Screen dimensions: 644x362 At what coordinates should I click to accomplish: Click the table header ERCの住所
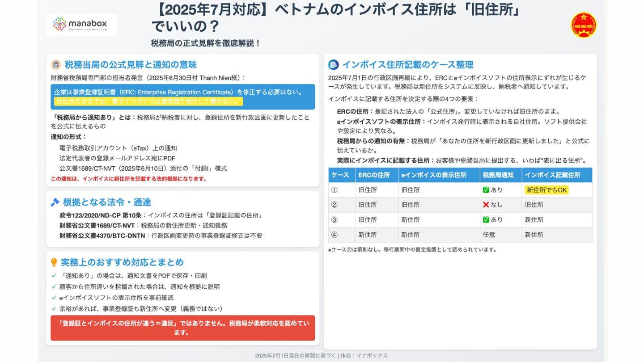coord(377,175)
